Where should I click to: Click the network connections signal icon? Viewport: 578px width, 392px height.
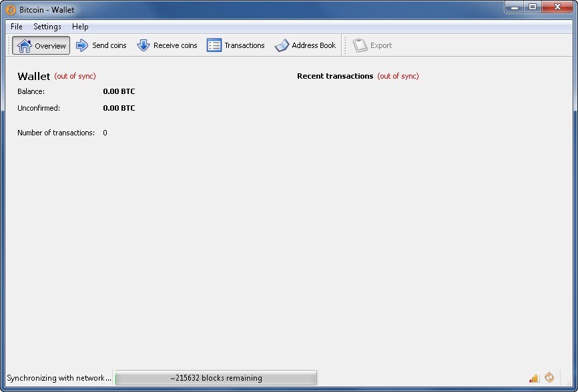(x=534, y=378)
